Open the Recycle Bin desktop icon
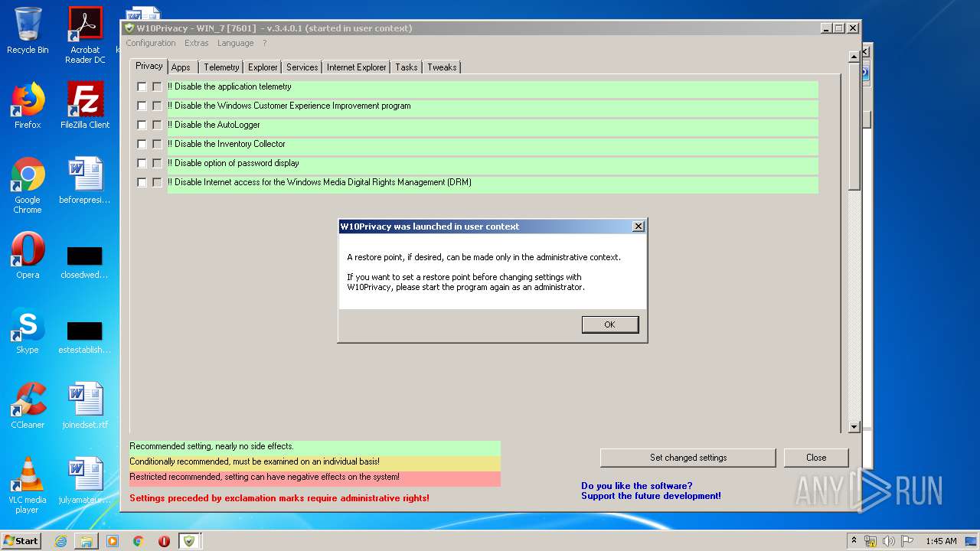The image size is (980, 551). click(x=28, y=31)
